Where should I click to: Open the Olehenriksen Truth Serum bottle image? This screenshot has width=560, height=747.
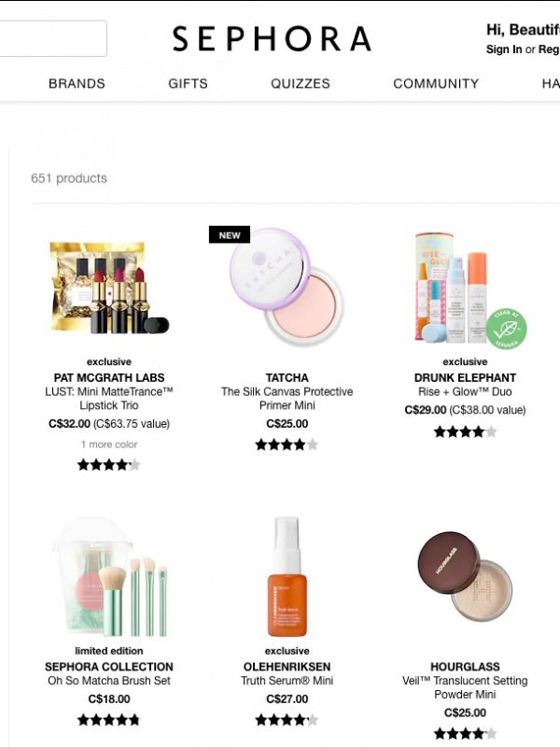click(287, 577)
